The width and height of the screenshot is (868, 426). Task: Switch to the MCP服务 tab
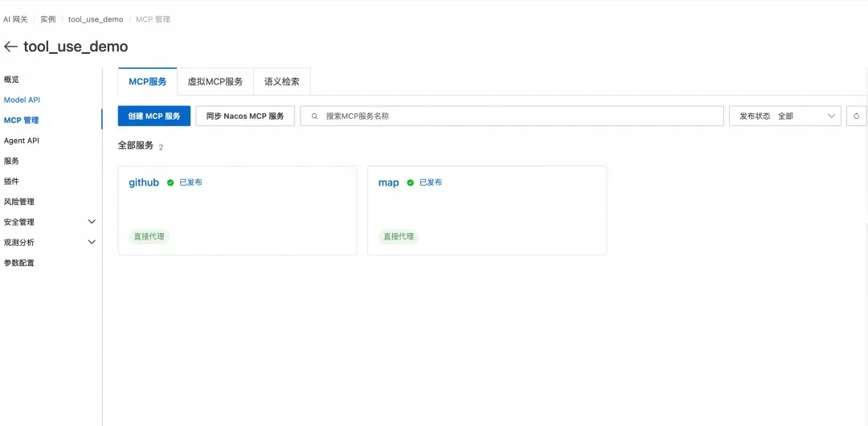coord(147,81)
